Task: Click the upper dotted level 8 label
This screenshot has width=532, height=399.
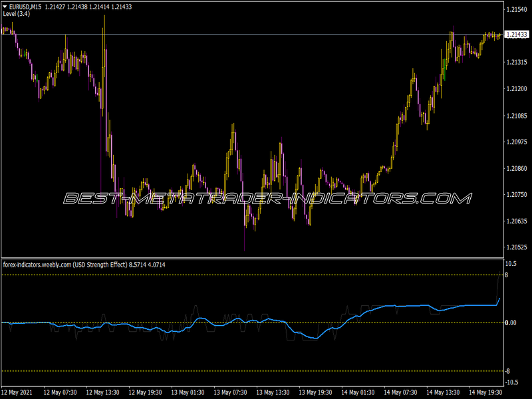Action: coord(507,275)
